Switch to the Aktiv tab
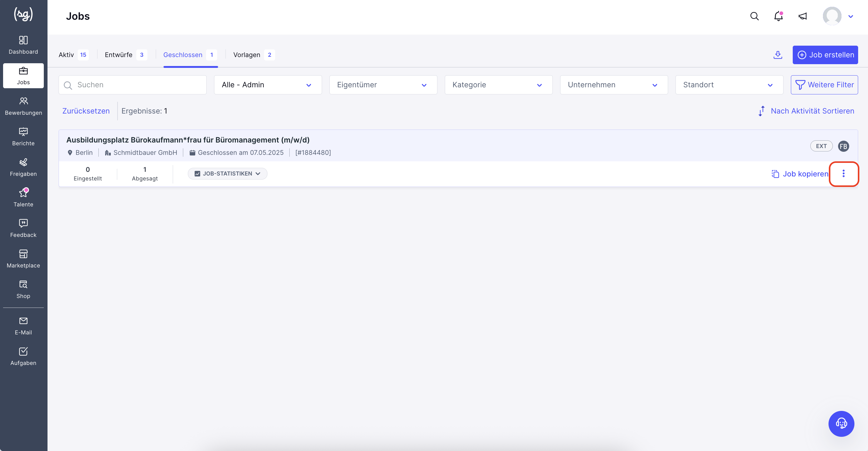The height and width of the screenshot is (451, 868). (74, 55)
